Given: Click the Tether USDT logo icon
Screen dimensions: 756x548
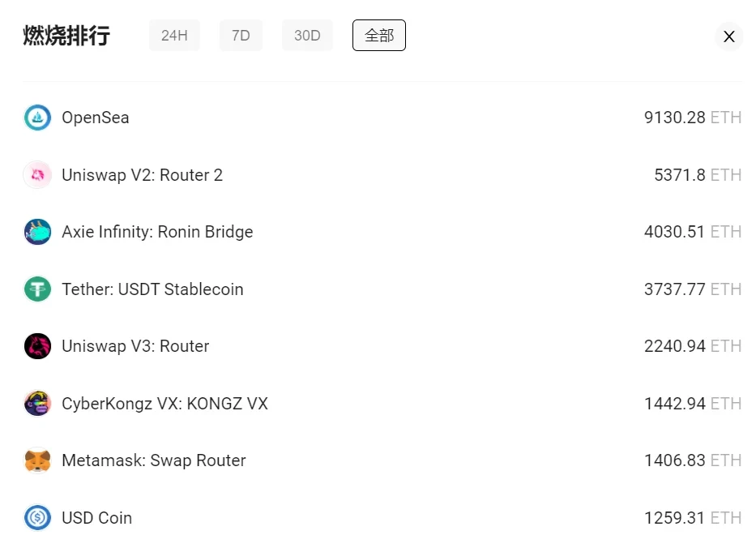Looking at the screenshot, I should (x=37, y=289).
